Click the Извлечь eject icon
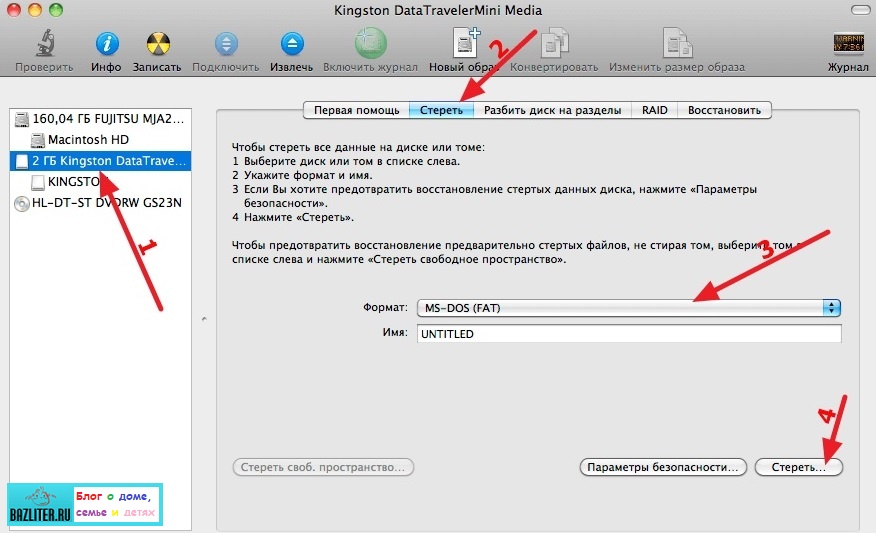This screenshot has width=876, height=533. (x=292, y=44)
